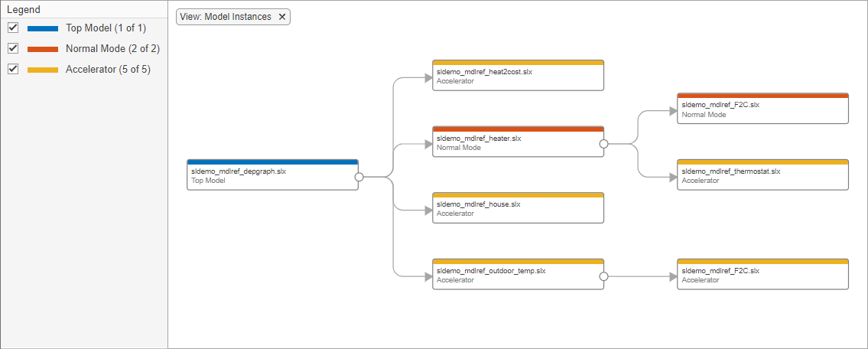Select the sldemo_mdlref_depgraph.slx top model node
The height and width of the screenshot is (349, 868).
(x=272, y=176)
